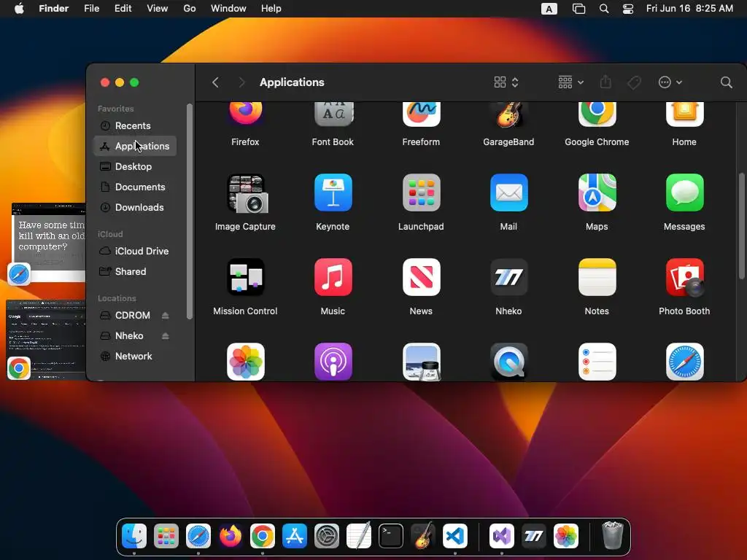Screen dimensions: 747x560
Task: Open the Keynote application icon
Action: (333, 192)
